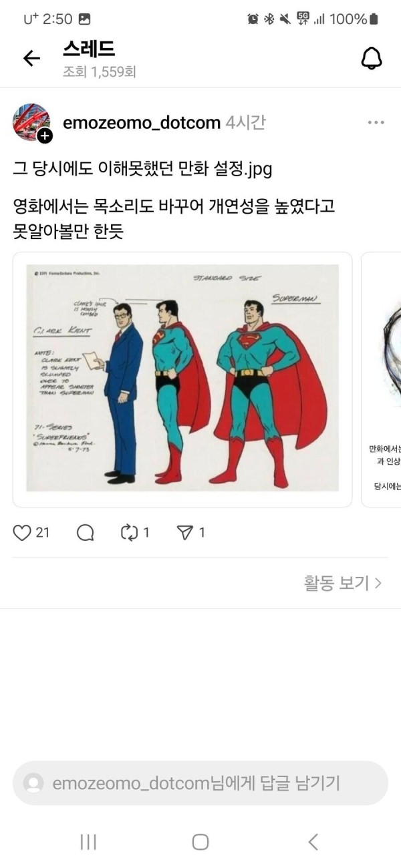The width and height of the screenshot is (401, 868).
Task: Like the post with heart icon
Action: [x=23, y=532]
